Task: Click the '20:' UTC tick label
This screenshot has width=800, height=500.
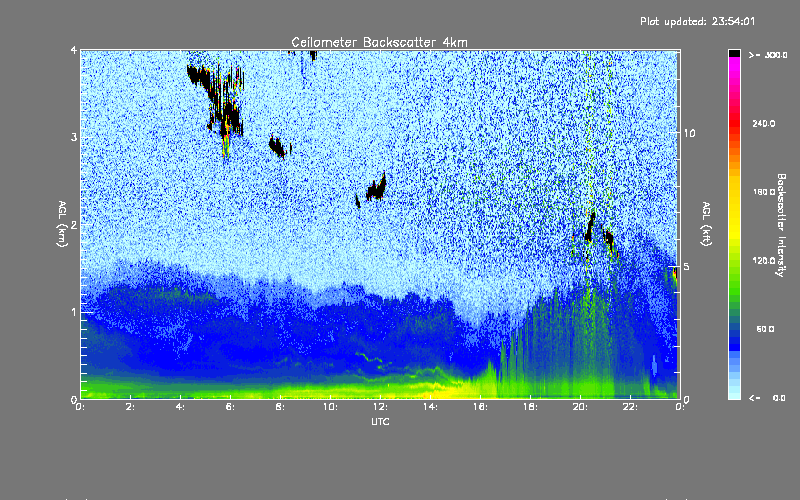Action: coord(580,407)
